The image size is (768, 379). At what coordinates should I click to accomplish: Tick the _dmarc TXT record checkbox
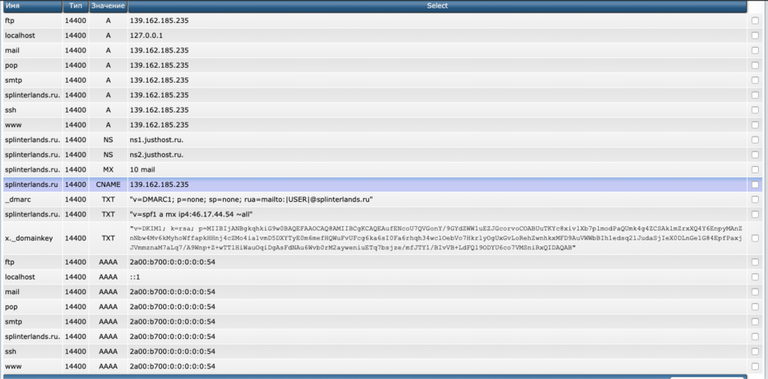pyautogui.click(x=755, y=199)
